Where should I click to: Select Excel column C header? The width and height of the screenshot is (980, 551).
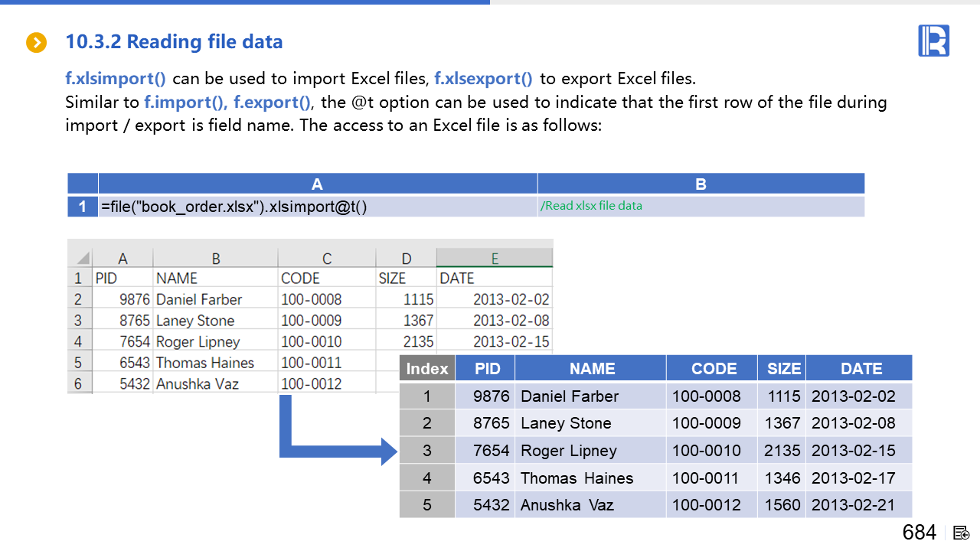[327, 259]
